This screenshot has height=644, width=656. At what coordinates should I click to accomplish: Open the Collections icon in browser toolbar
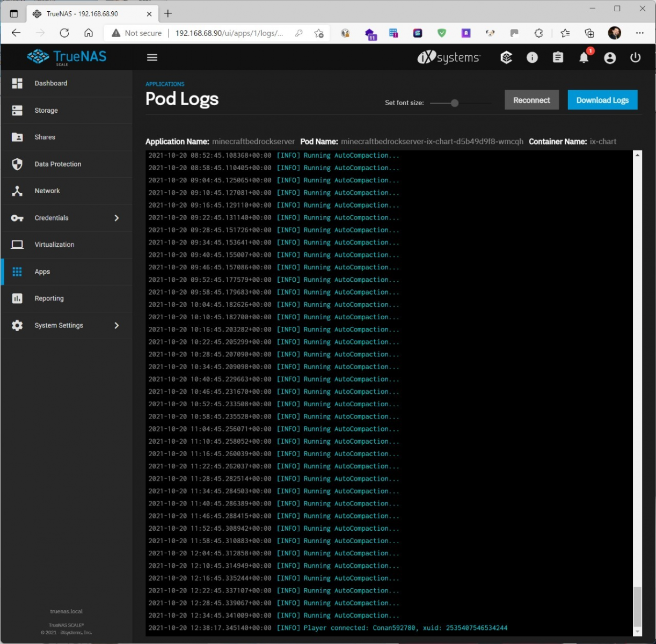click(589, 33)
